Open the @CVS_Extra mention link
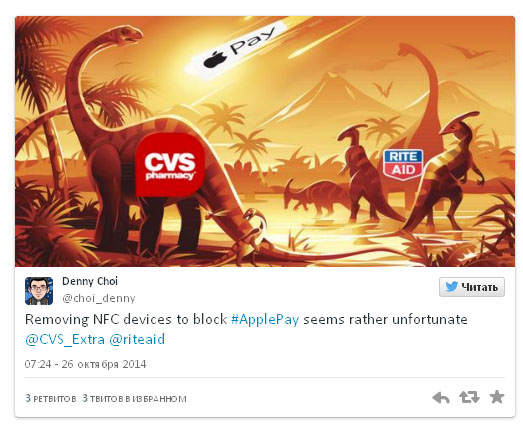Image resolution: width=523 pixels, height=430 pixels. 65,340
